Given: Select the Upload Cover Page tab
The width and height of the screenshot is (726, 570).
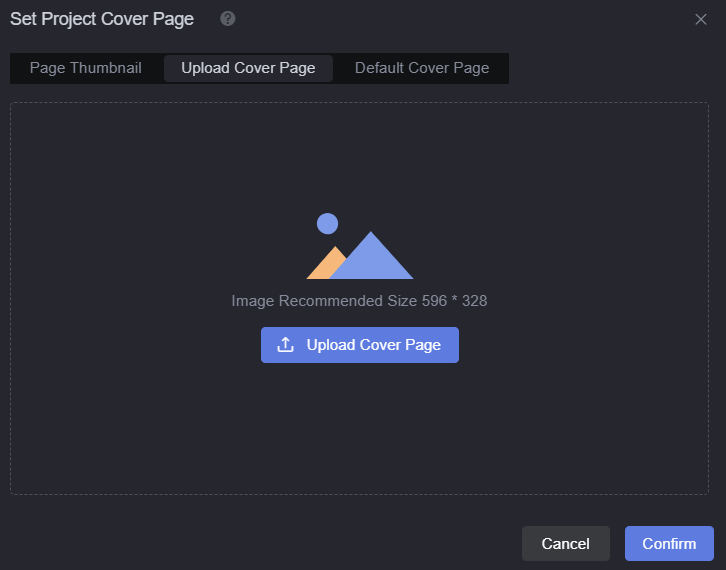Looking at the screenshot, I should [x=248, y=68].
